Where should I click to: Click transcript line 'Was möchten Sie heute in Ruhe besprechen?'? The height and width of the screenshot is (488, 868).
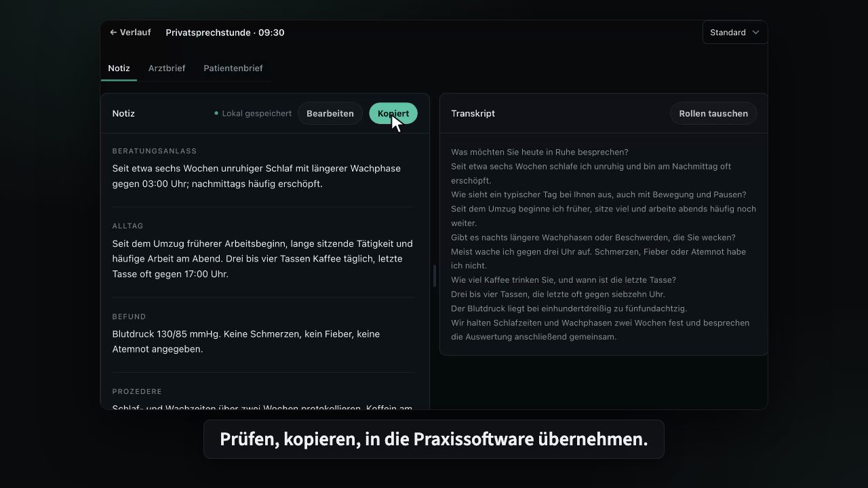tap(540, 152)
